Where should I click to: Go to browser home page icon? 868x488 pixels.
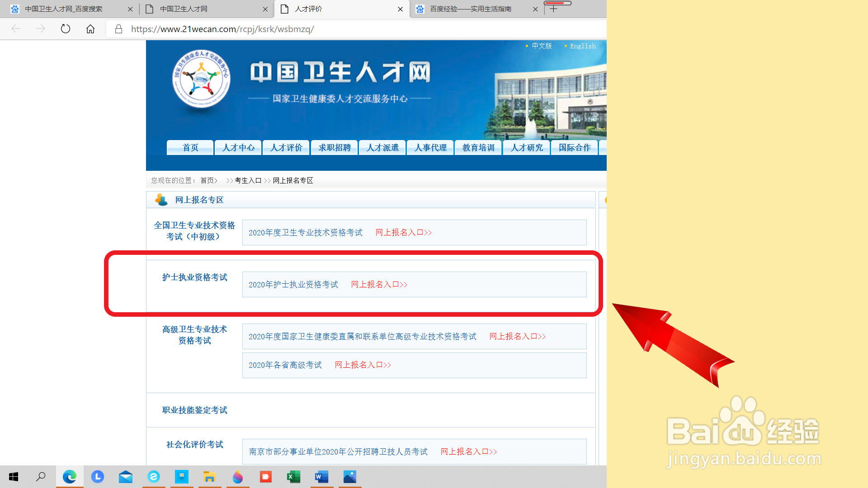(90, 29)
